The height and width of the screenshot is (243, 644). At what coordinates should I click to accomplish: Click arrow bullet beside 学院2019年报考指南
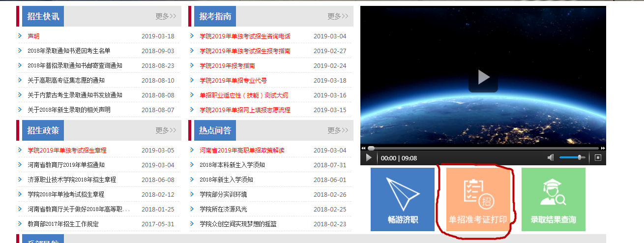tap(192, 65)
